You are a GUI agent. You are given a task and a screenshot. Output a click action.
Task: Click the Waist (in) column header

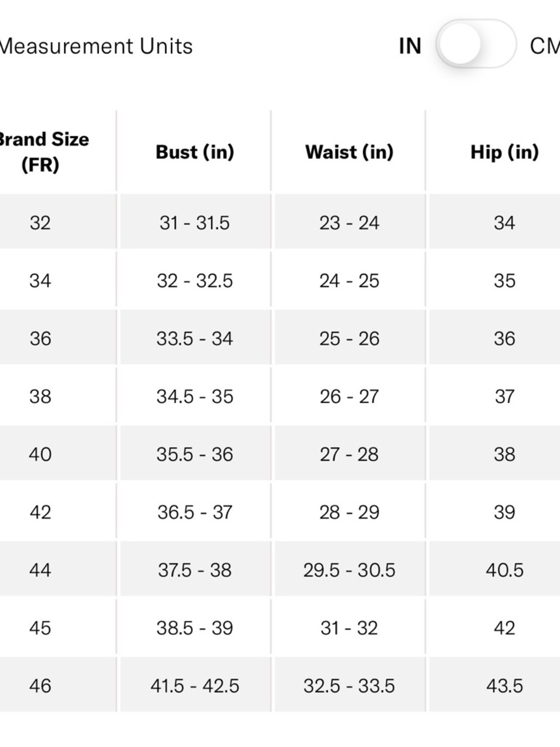point(349,152)
